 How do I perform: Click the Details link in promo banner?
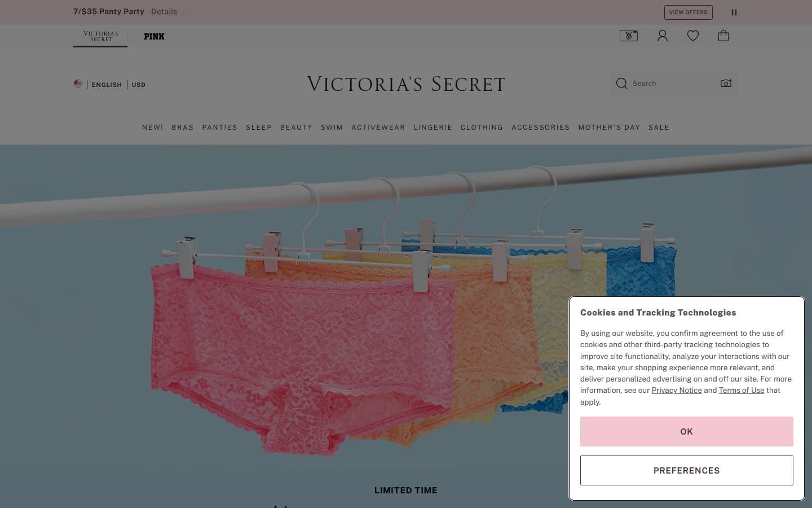pos(164,11)
